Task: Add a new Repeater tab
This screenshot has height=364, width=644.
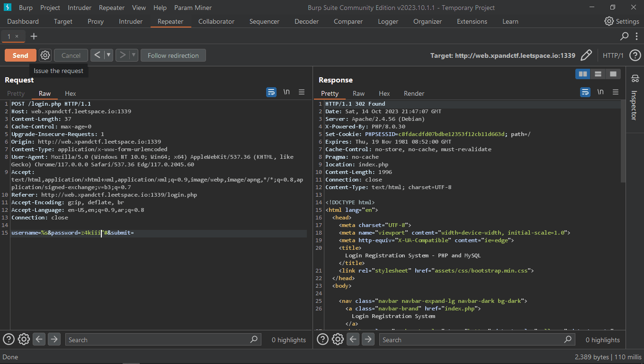Action: [x=34, y=36]
